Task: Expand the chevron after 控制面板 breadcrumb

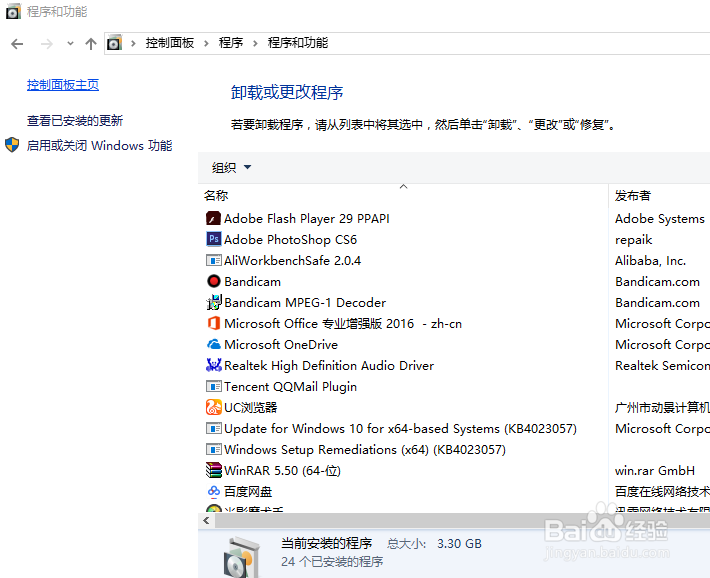Action: [x=206, y=43]
